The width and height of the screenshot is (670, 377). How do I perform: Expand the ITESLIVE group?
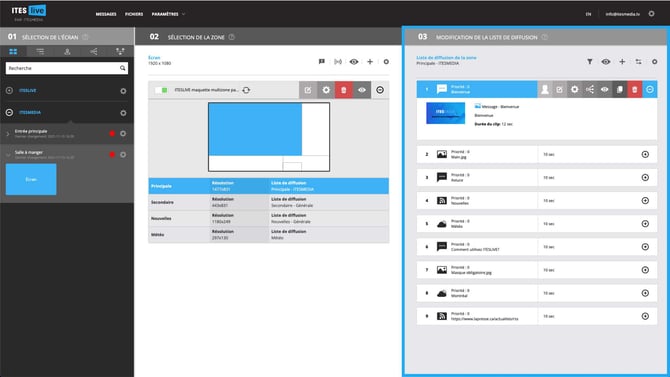click(x=9, y=90)
